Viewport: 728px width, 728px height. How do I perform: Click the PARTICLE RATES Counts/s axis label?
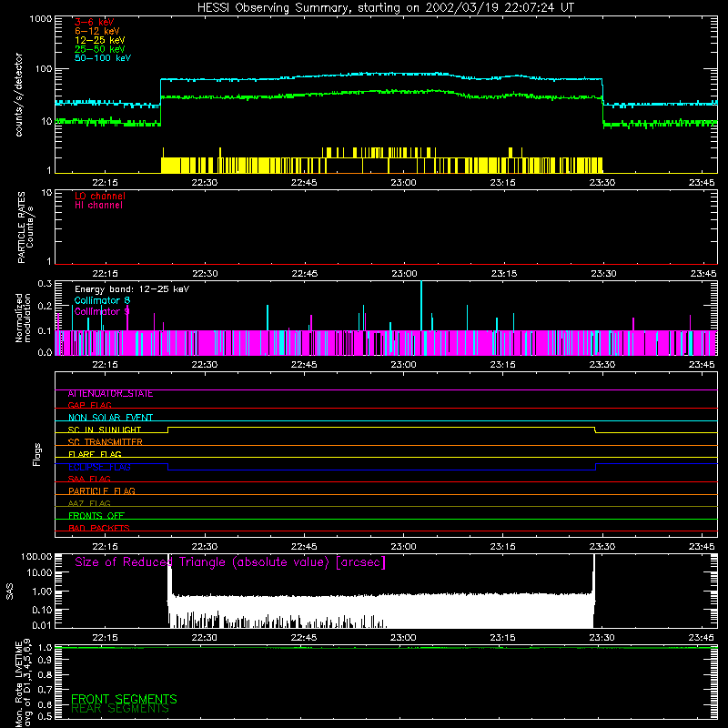[x=25, y=227]
